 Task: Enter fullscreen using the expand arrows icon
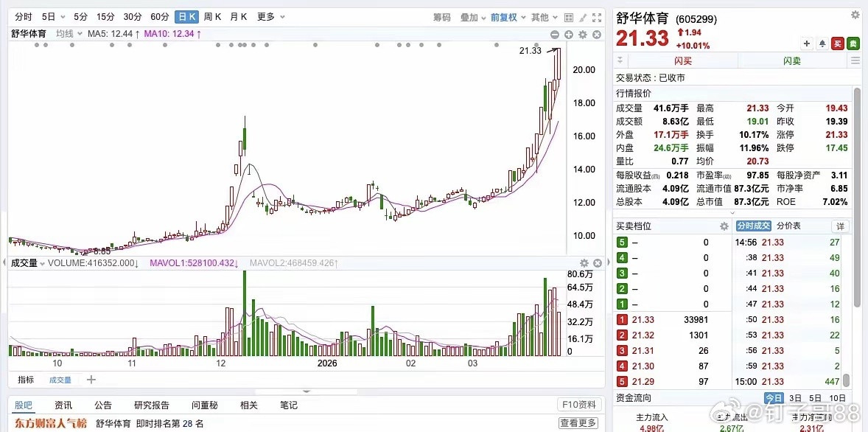pyautogui.click(x=598, y=17)
